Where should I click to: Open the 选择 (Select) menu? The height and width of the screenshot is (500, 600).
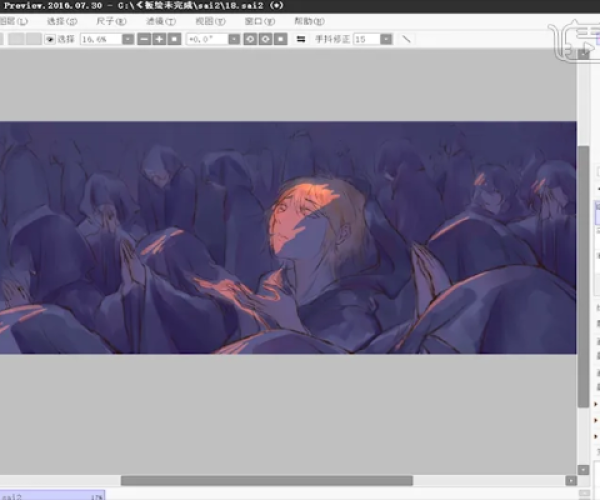[x=61, y=20]
